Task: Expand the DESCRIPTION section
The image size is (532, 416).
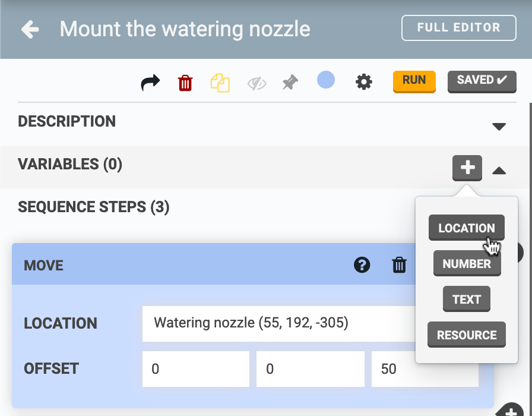Action: click(x=499, y=126)
